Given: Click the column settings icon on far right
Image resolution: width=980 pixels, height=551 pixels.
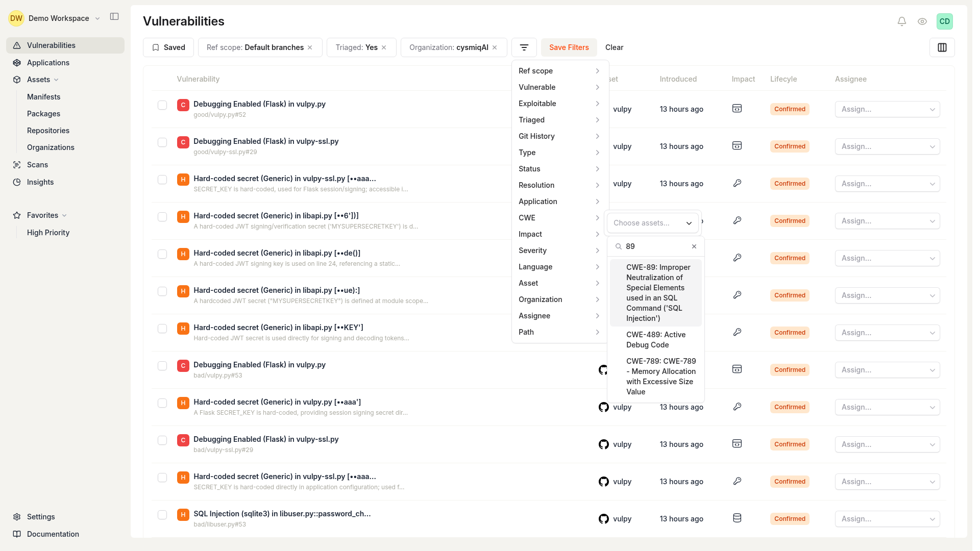Looking at the screenshot, I should click(942, 47).
